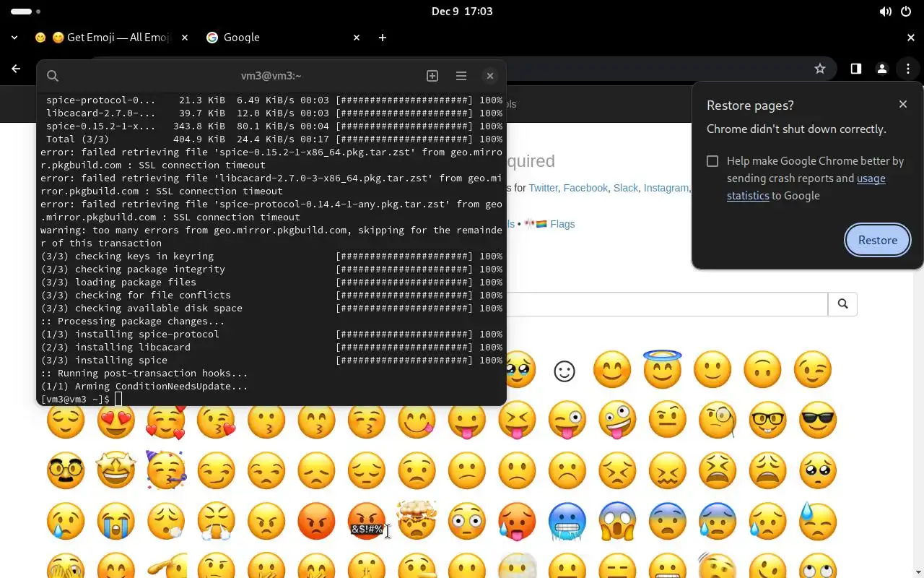
Task: Select the winking face emoji
Action: point(813,369)
